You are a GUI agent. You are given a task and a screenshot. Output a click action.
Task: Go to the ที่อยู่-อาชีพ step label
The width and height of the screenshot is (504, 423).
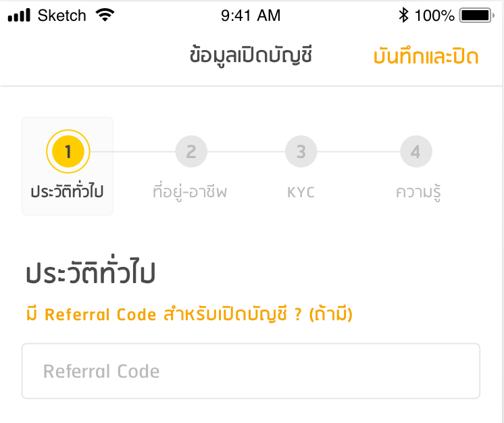point(190,192)
